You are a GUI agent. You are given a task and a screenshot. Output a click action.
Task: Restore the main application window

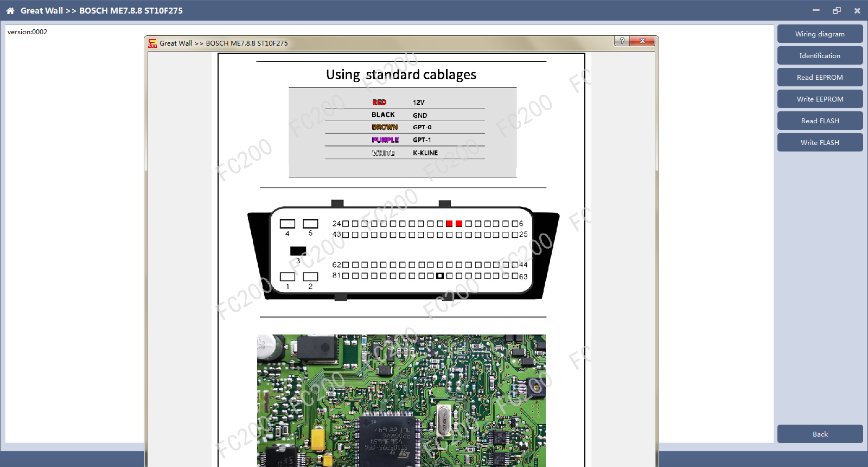pyautogui.click(x=837, y=10)
